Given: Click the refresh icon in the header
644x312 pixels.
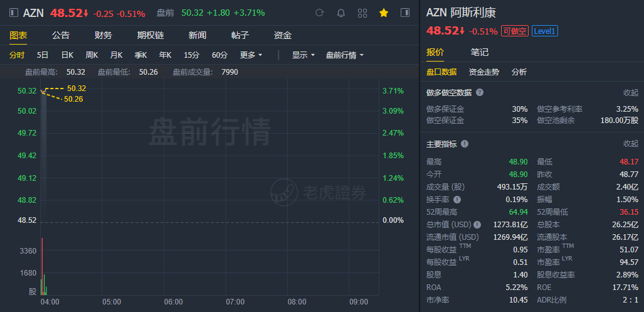Looking at the screenshot, I should coord(320,13).
